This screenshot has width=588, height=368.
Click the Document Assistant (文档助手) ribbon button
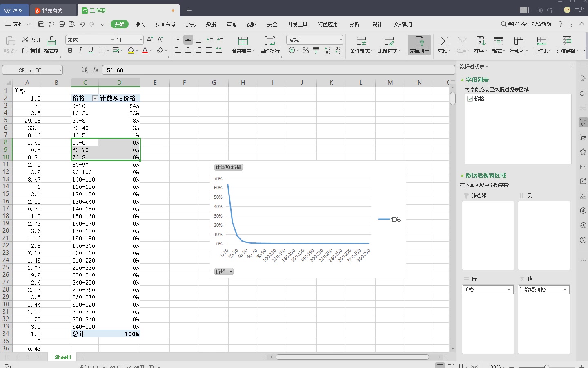419,45
